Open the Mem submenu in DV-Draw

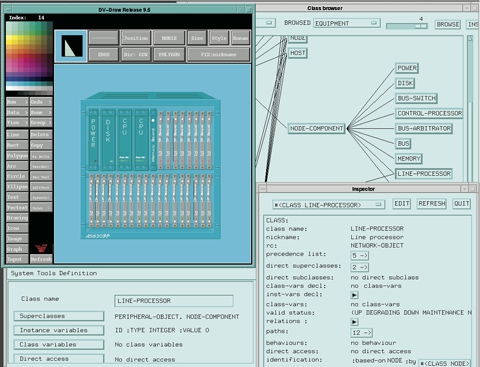click(x=17, y=102)
